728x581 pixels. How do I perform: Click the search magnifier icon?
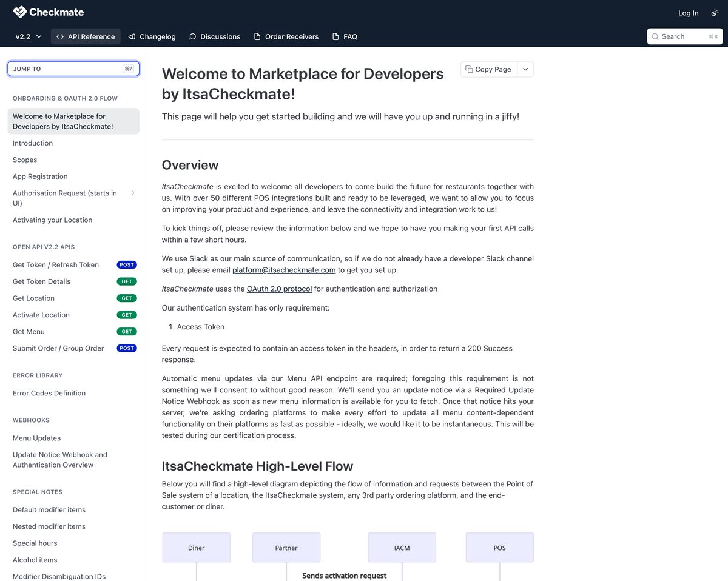655,36
